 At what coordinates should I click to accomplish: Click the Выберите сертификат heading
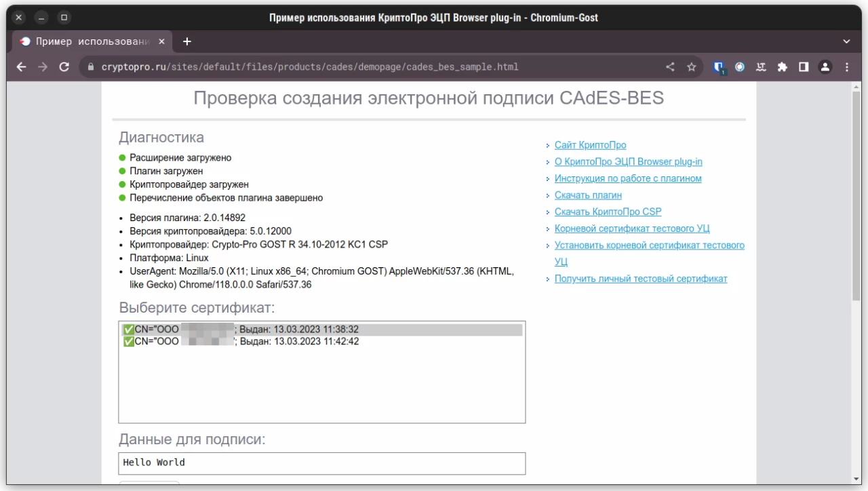pos(197,308)
